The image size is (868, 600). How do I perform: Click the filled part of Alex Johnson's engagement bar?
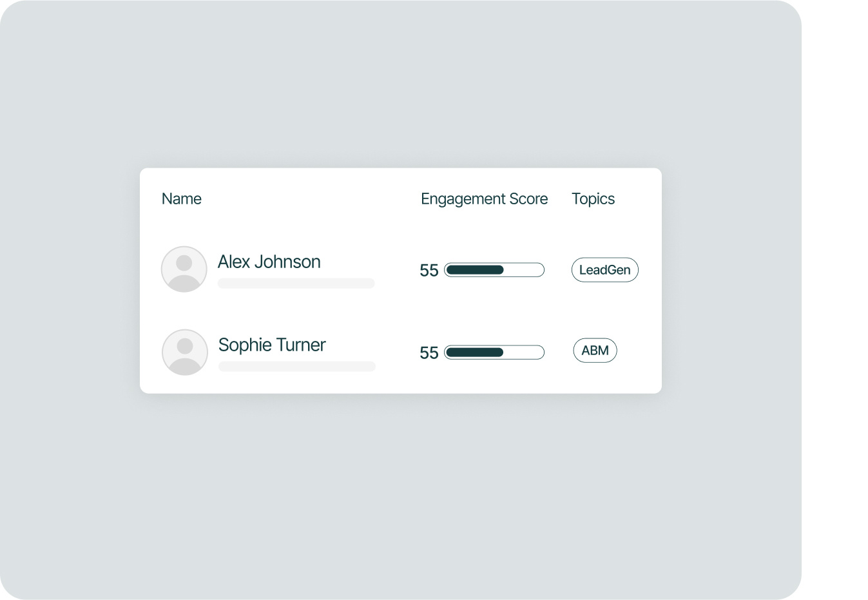pos(474,270)
